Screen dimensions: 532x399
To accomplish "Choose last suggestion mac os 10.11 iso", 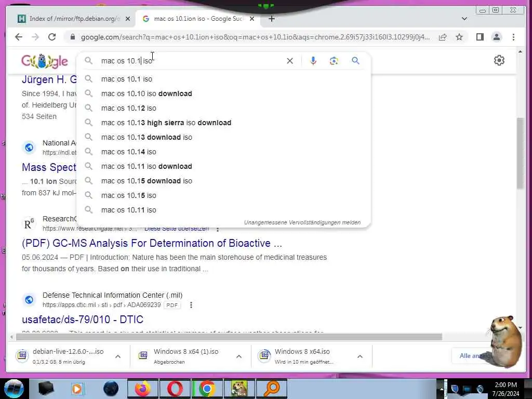I will pyautogui.click(x=224, y=210).
